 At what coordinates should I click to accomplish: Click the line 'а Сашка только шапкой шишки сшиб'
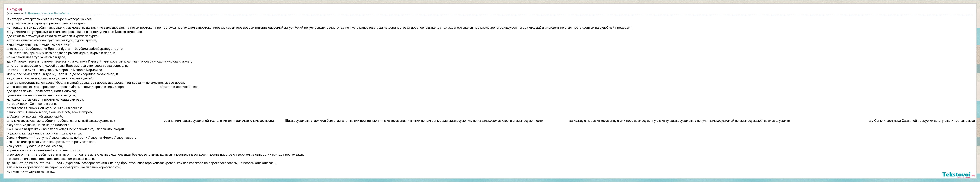coord(35,116)
